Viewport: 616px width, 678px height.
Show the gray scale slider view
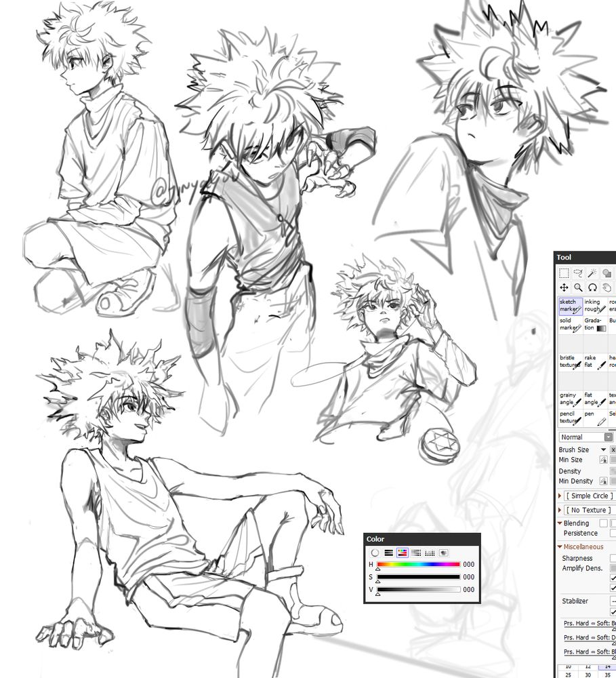coord(416,553)
